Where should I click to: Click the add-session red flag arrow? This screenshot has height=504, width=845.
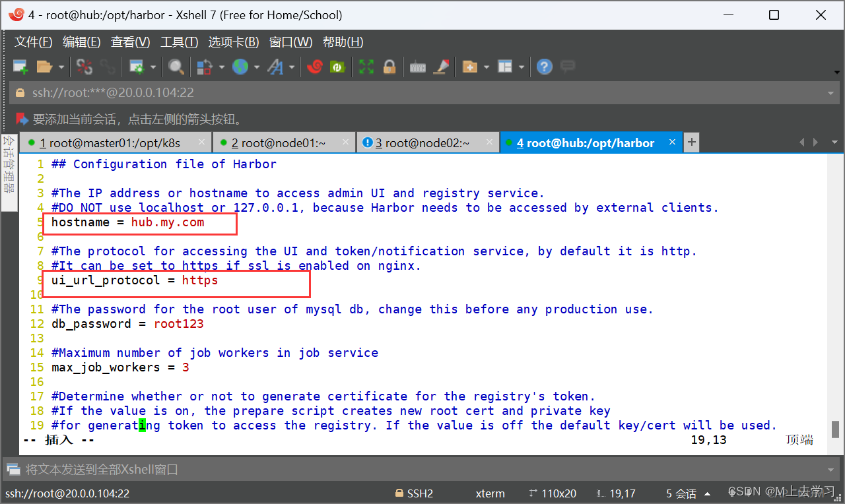coord(22,119)
